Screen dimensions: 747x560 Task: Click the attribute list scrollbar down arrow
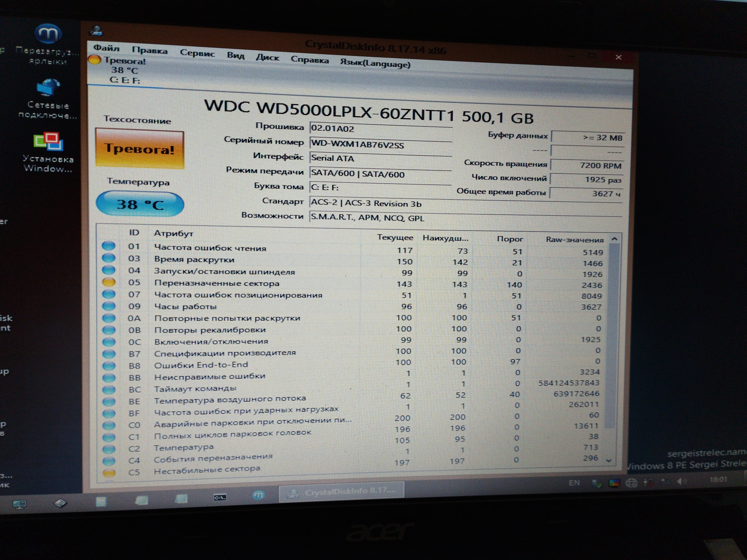point(609,460)
